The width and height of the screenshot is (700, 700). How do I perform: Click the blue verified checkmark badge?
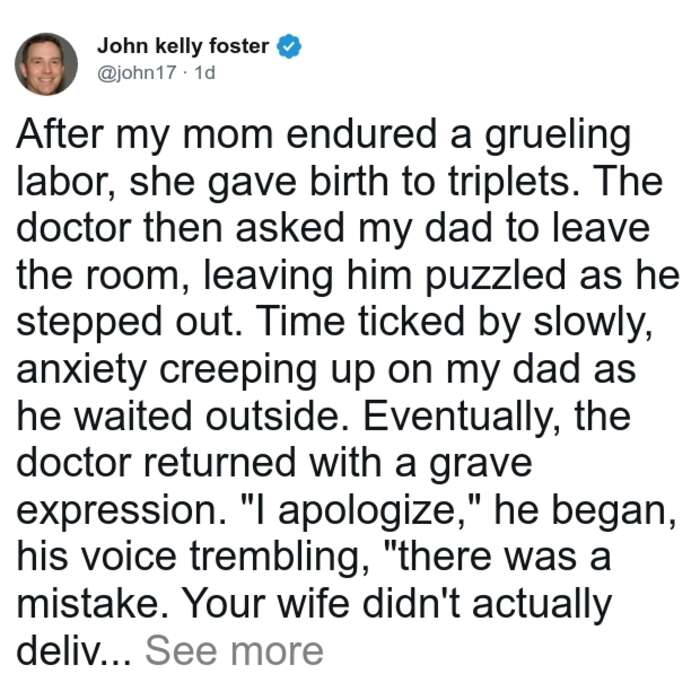289,46
